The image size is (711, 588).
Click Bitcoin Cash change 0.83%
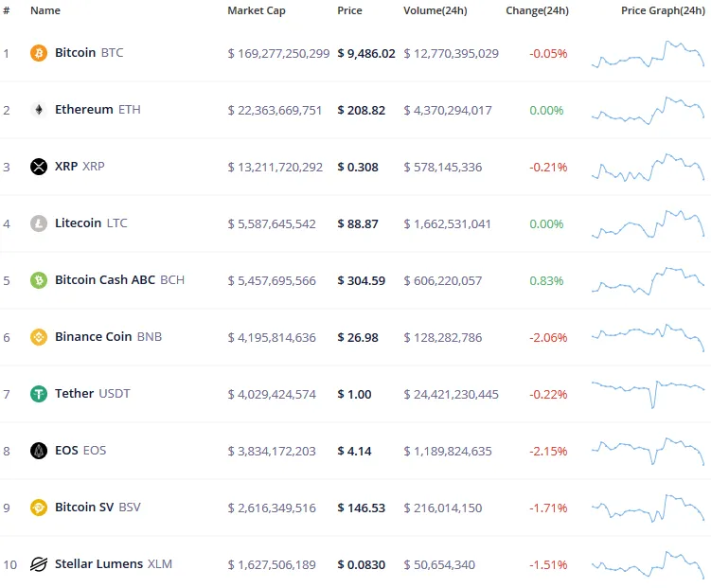coord(546,280)
